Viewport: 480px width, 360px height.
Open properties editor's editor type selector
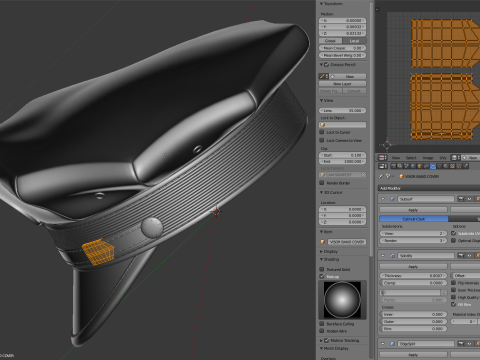point(383,166)
